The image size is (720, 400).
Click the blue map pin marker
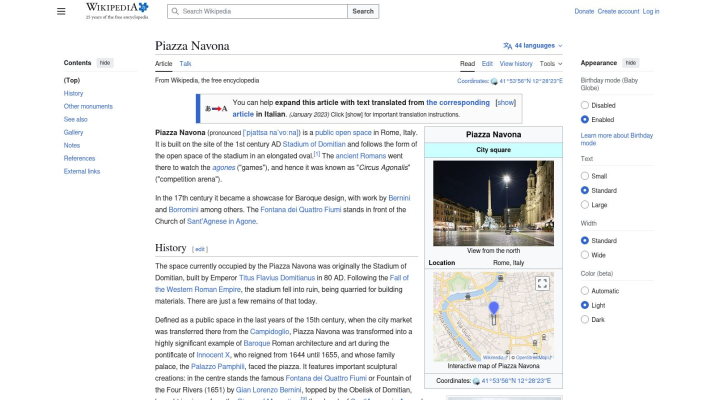click(494, 308)
